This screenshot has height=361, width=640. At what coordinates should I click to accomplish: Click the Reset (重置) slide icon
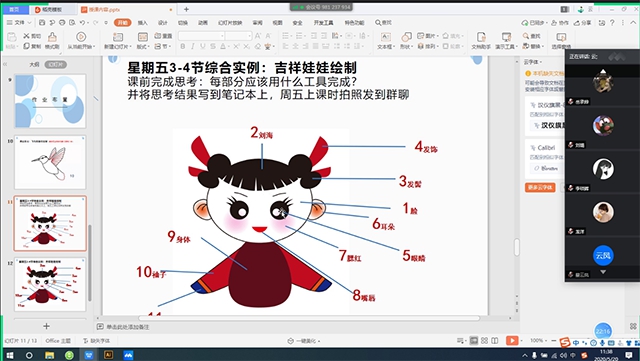[x=158, y=36]
